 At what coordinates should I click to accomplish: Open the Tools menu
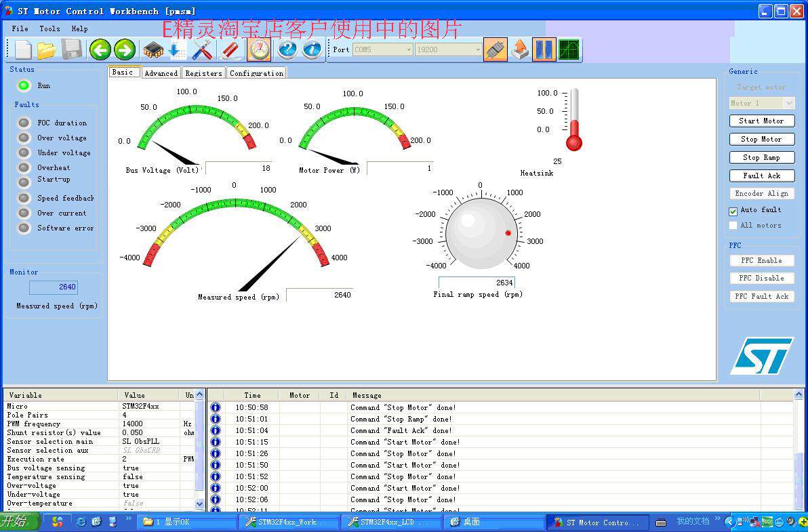pyautogui.click(x=49, y=29)
